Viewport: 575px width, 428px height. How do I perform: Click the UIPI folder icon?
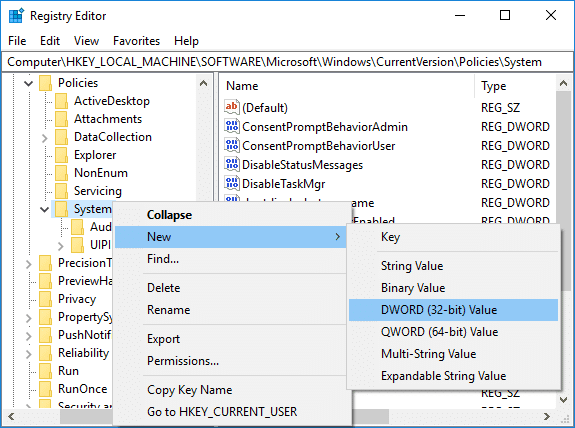pyautogui.click(x=77, y=245)
